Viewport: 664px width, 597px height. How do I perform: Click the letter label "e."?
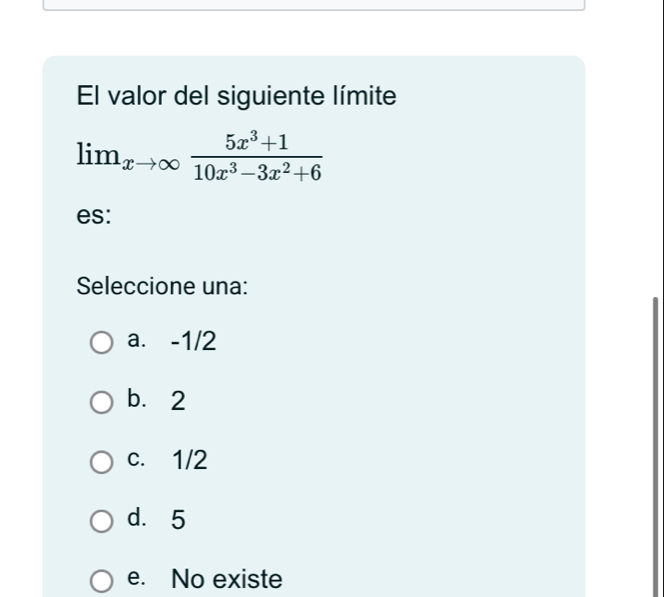tap(138, 578)
